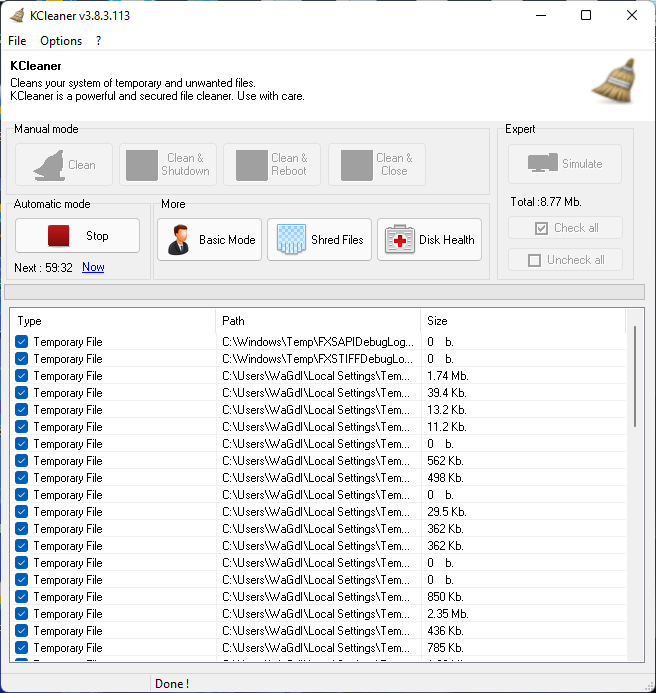This screenshot has width=656, height=693.
Task: Click the Uncheck all button
Action: click(565, 260)
